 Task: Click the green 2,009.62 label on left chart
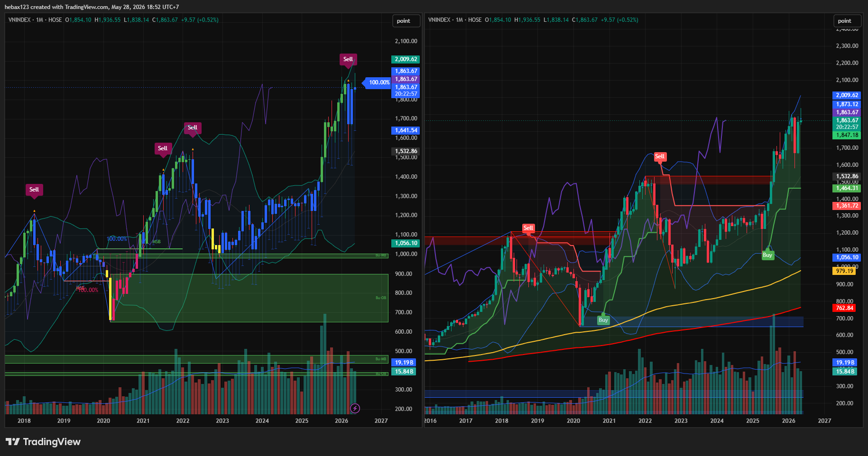tap(406, 59)
